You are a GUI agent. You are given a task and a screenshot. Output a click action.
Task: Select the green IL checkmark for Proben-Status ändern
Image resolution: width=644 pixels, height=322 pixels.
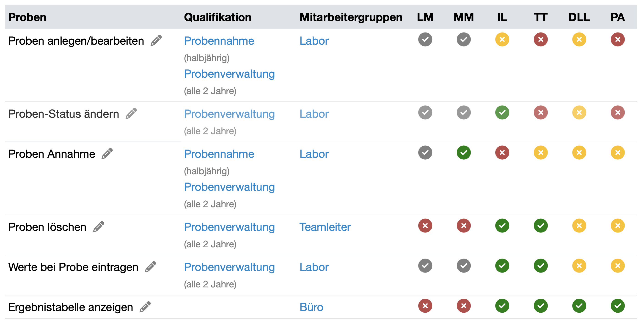coord(502,113)
